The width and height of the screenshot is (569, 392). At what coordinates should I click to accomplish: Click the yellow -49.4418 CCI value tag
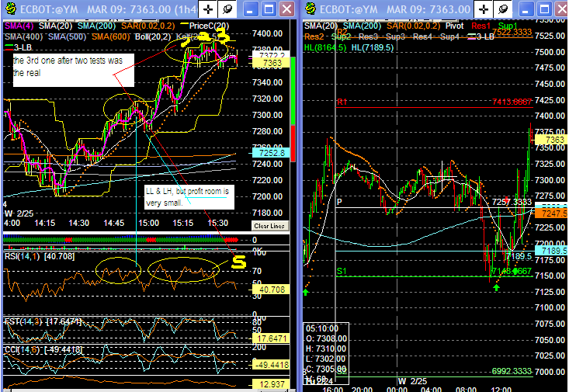[x=271, y=365]
